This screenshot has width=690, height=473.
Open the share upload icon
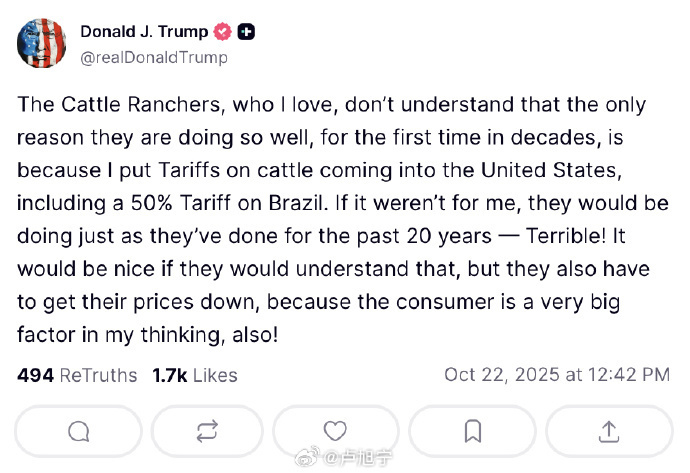tap(608, 431)
